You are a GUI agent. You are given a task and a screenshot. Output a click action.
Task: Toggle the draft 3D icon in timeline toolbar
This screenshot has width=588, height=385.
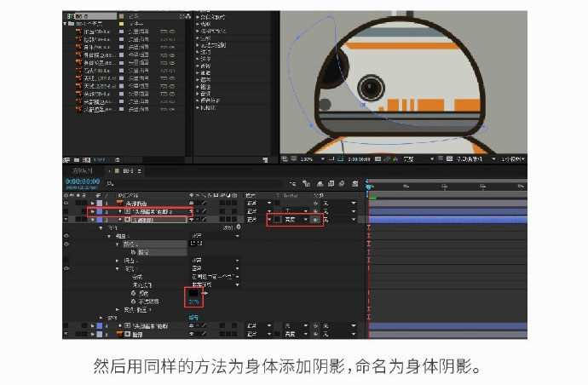coord(307,184)
